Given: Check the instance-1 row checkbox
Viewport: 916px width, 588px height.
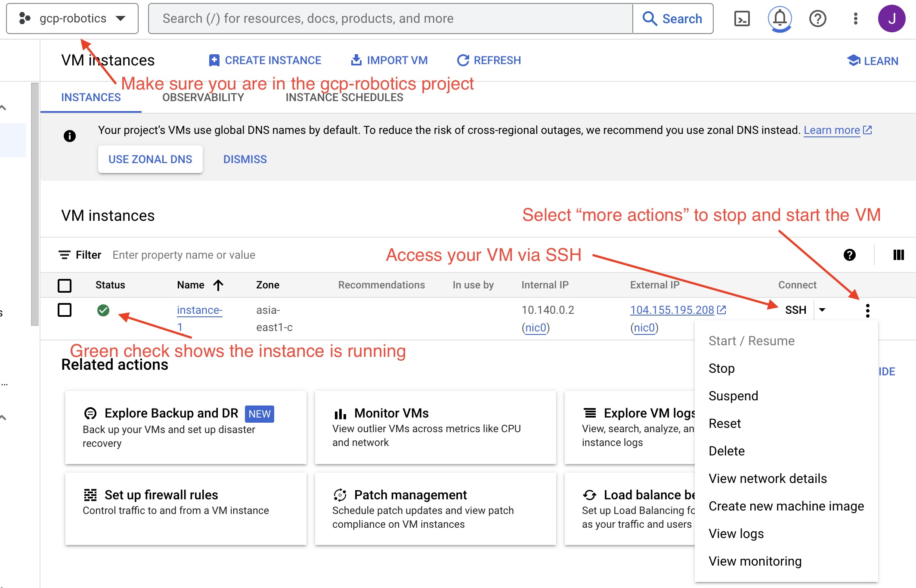Looking at the screenshot, I should pos(65,310).
